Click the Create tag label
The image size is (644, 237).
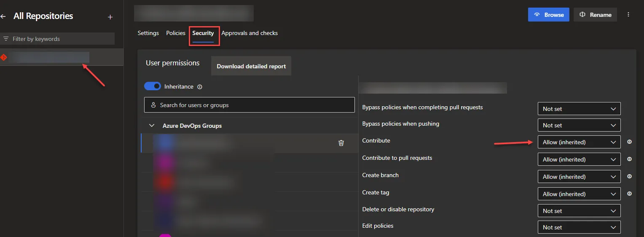(x=376, y=192)
